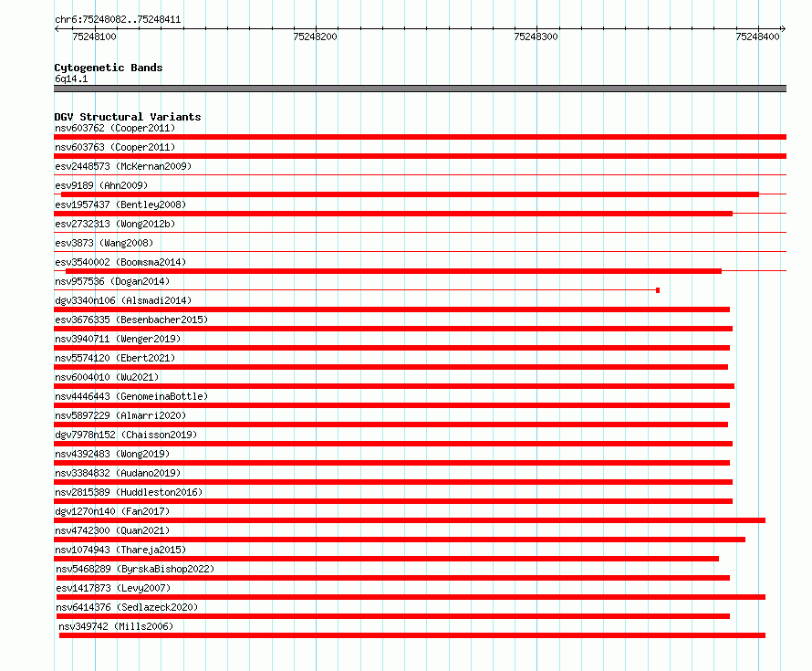Open nsv4742300 (Quan2021) variant
This screenshot has width=812, height=671.
(112, 530)
